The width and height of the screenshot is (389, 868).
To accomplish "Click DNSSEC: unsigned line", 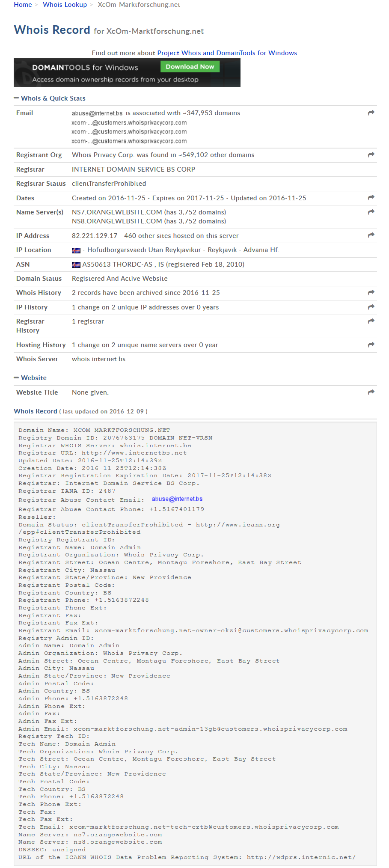I will coord(52,850).
